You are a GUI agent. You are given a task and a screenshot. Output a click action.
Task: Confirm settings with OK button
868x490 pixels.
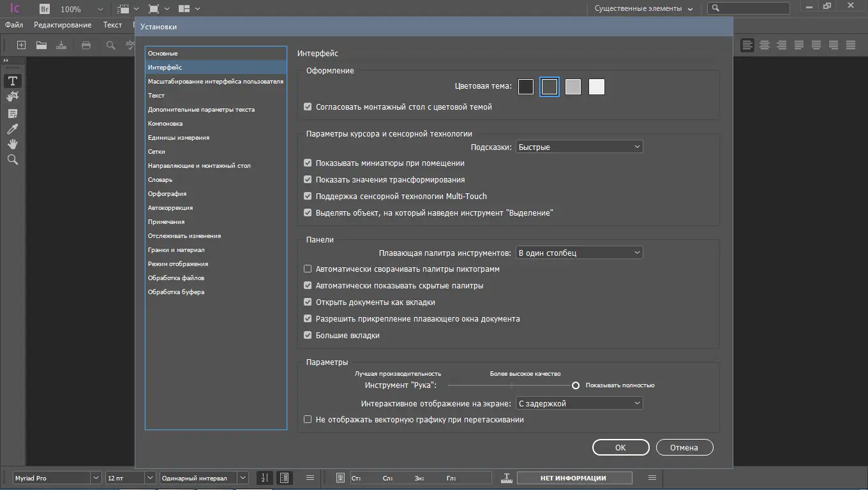pos(620,447)
